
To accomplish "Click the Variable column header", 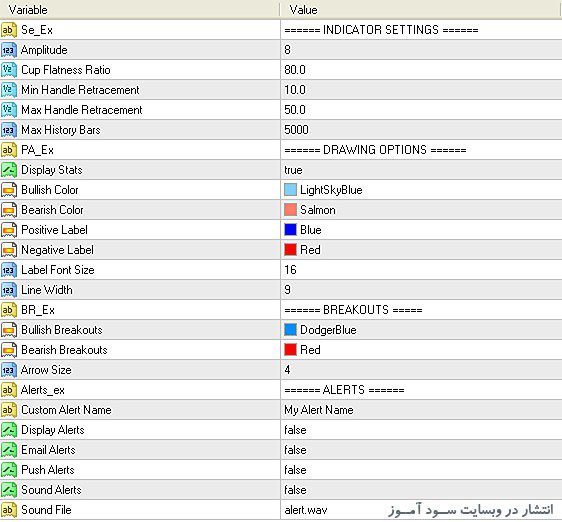I will pyautogui.click(x=140, y=10).
